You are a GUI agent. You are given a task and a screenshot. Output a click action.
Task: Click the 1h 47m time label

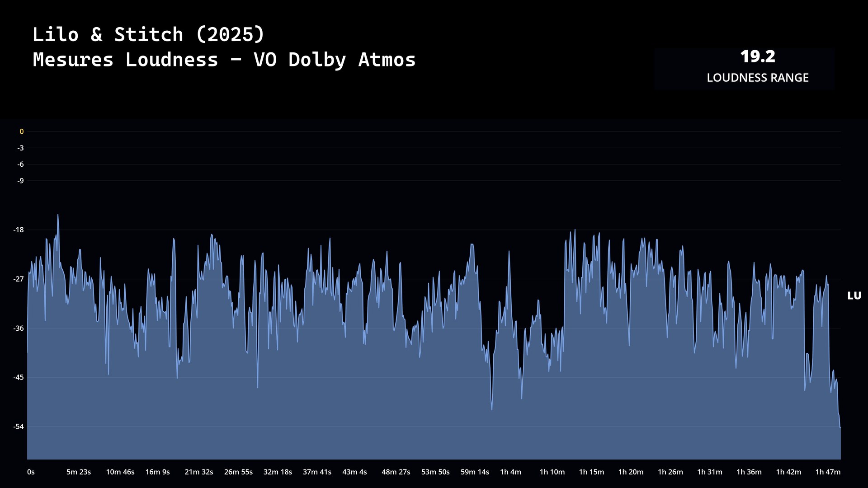pyautogui.click(x=828, y=472)
